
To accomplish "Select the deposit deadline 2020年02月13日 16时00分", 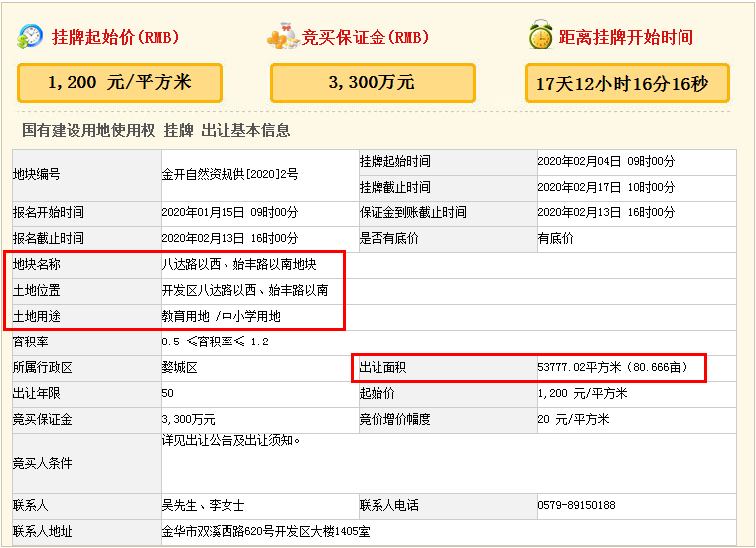I will coord(606,213).
